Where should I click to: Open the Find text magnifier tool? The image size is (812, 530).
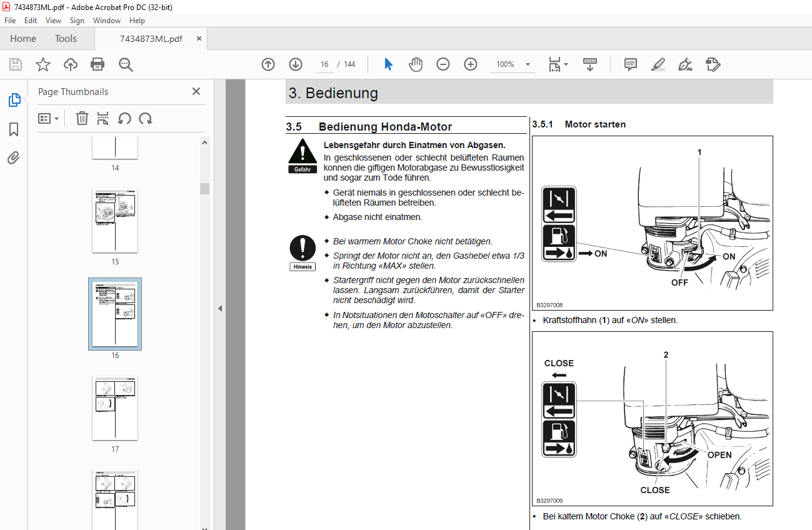tap(126, 64)
